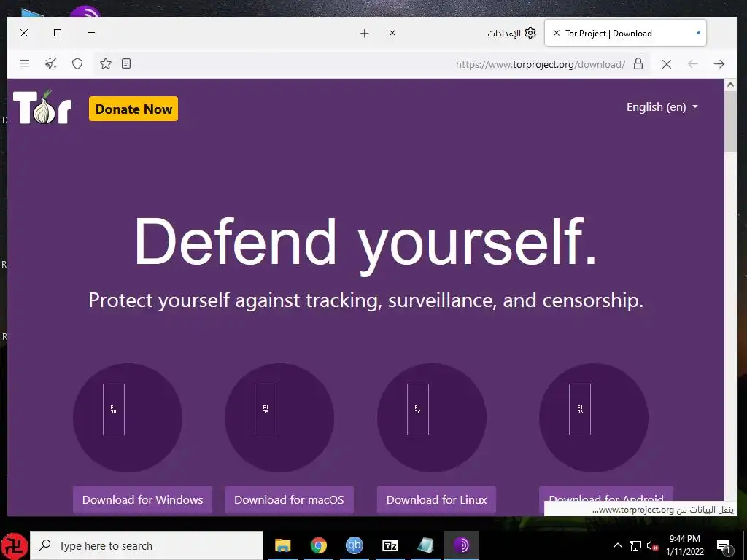Click the scrollbar up arrow
The height and width of the screenshot is (560, 747).
tap(730, 85)
